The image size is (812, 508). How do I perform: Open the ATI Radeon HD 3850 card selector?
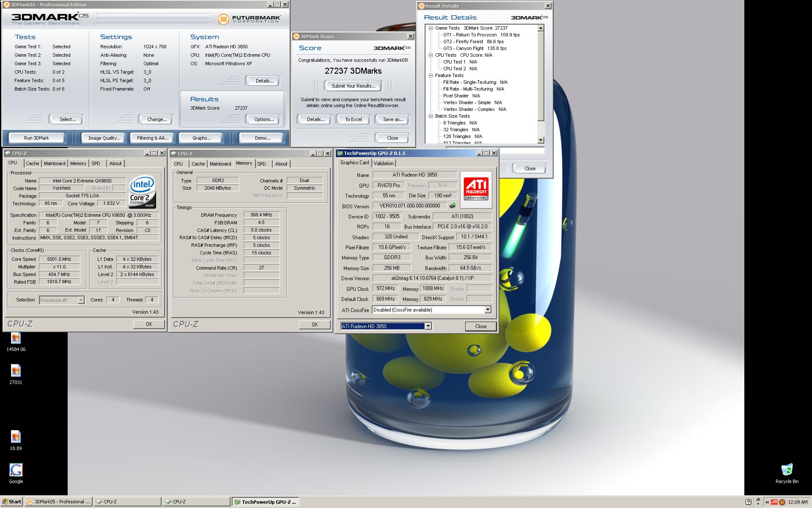click(x=428, y=326)
